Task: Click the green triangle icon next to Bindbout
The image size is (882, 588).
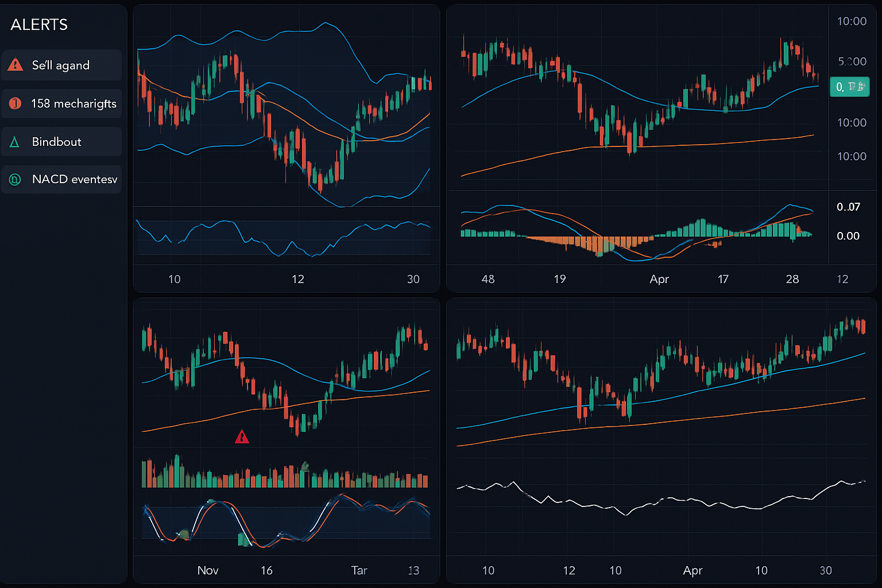Action: [16, 141]
